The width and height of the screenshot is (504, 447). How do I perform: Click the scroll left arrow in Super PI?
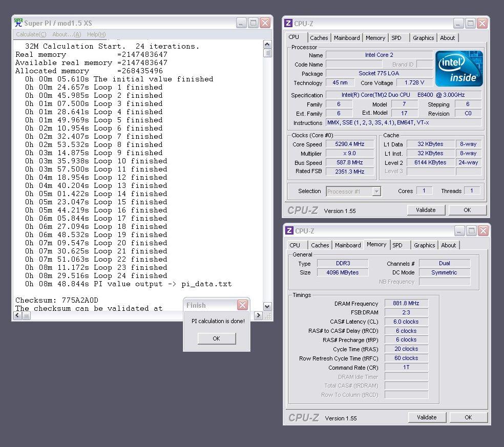(x=18, y=315)
